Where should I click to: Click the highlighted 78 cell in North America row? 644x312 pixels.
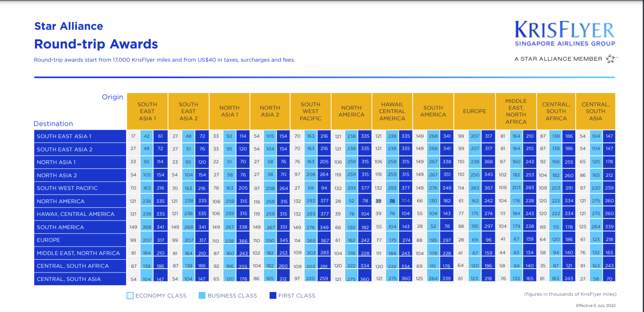[x=392, y=201]
